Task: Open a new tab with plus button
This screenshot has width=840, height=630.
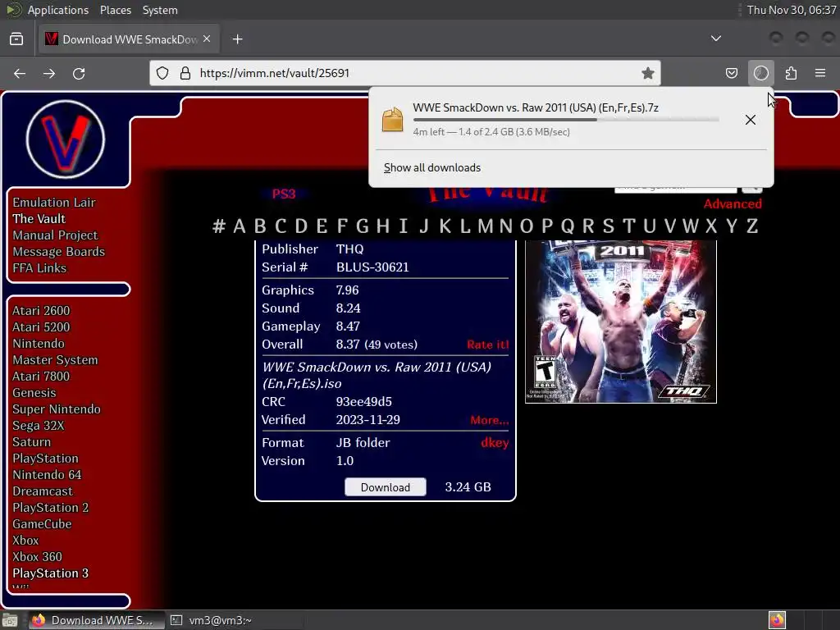Action: [237, 39]
